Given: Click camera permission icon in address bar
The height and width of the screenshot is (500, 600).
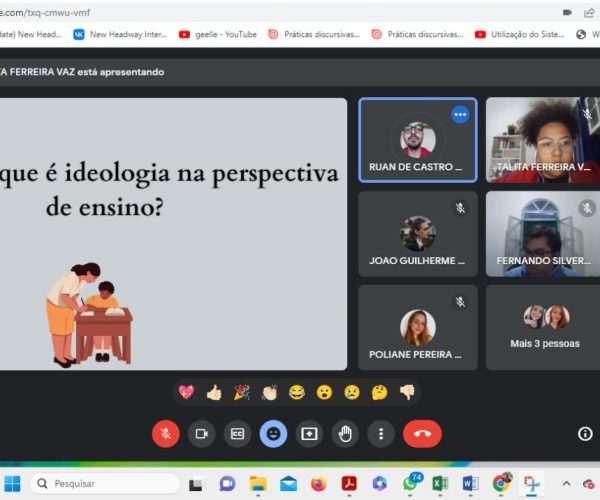Looking at the screenshot, I should (567, 13).
